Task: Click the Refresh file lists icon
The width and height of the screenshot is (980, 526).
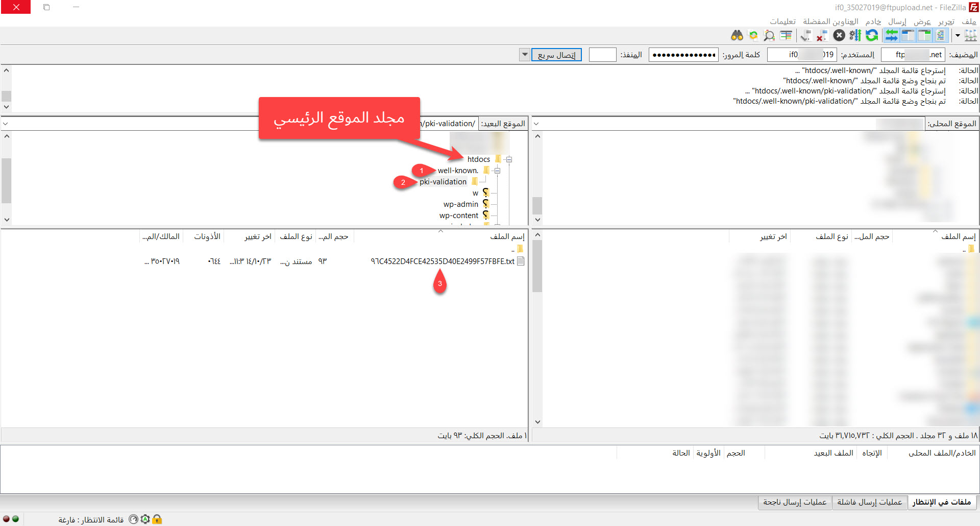Action: pos(872,35)
